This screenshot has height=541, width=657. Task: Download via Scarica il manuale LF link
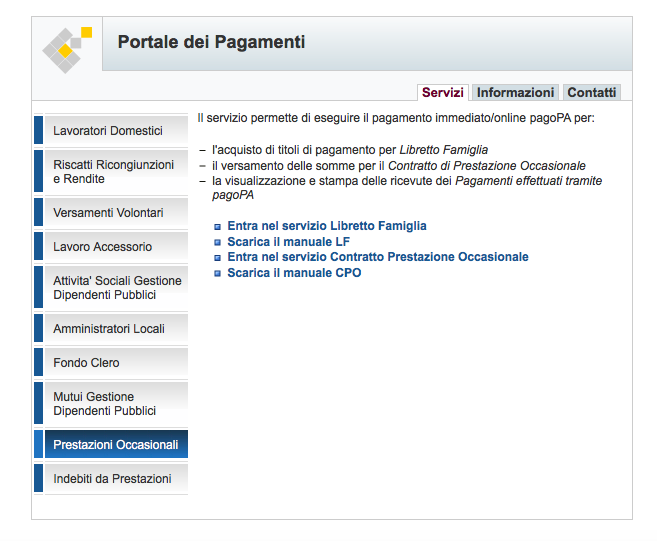coord(288,242)
